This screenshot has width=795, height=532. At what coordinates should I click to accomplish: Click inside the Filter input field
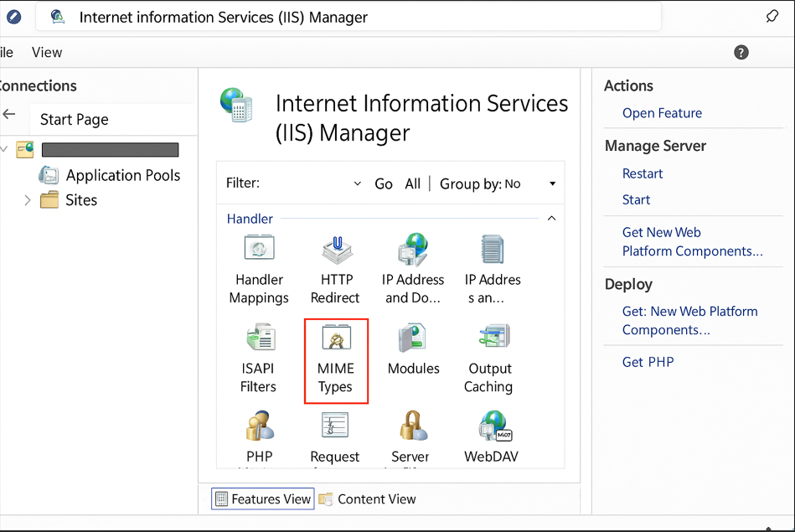307,183
